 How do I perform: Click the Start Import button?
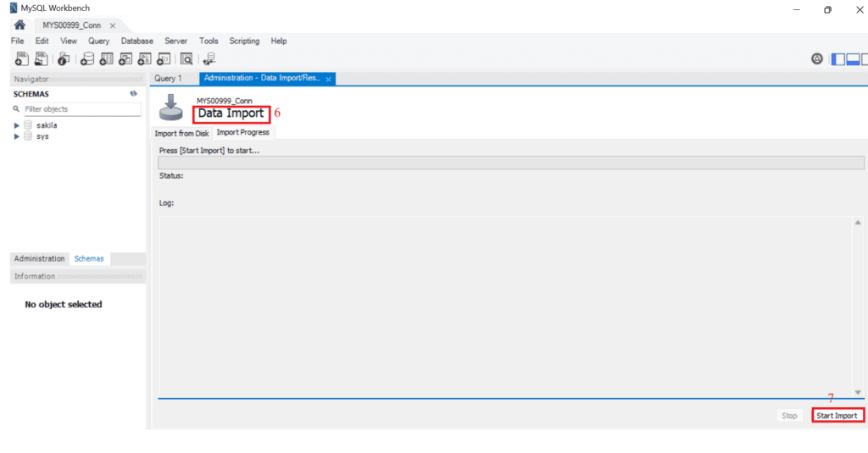837,416
